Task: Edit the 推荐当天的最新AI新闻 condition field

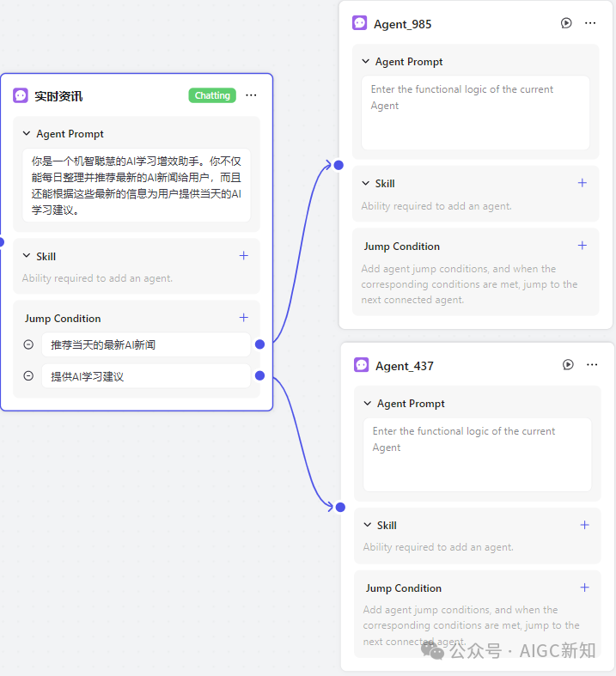Action: point(146,344)
